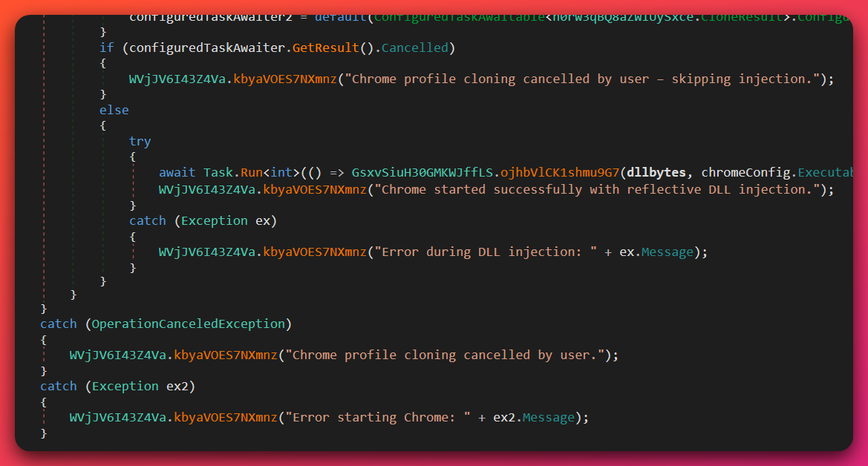
Task: Click ex.Message in DLL injection error line
Action: (656, 252)
